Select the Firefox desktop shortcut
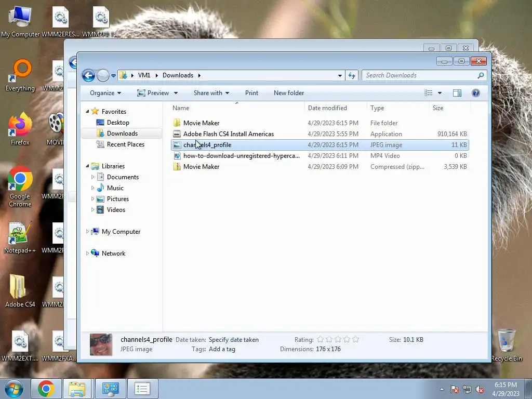532x399 pixels. (x=20, y=129)
